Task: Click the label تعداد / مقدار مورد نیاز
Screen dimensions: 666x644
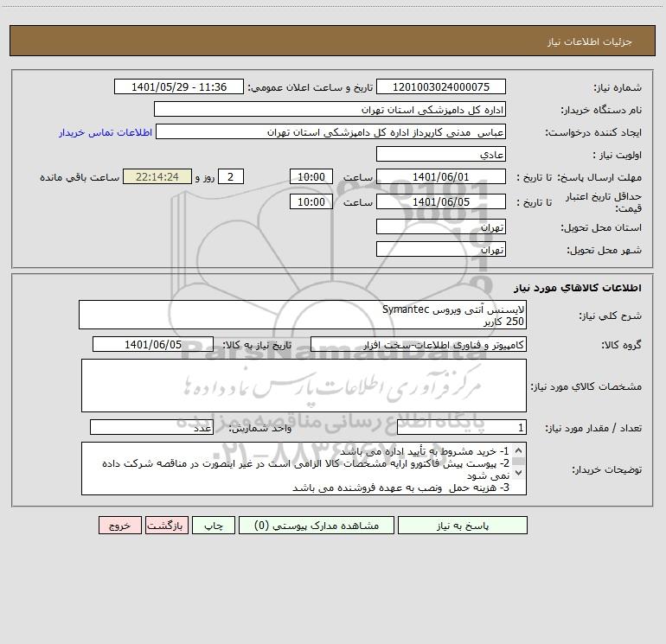Action: (593, 428)
